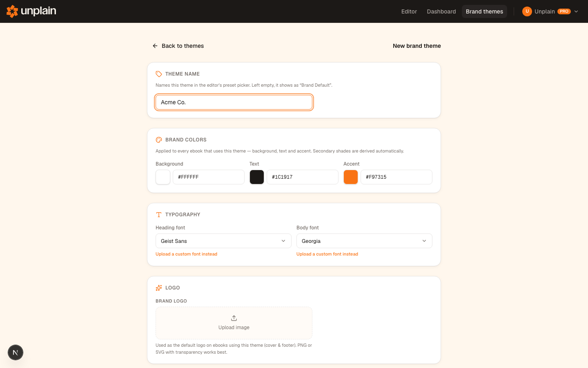Click the "Heading font" label

coord(170,228)
